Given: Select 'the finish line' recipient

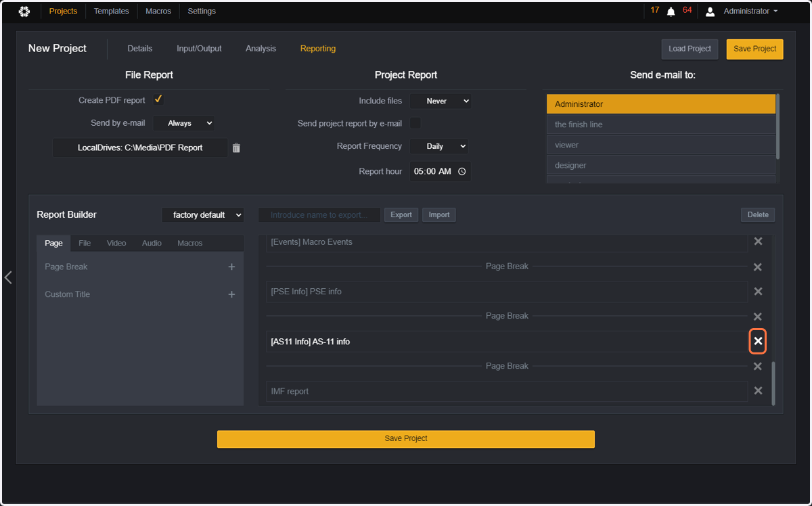Looking at the screenshot, I should 661,124.
